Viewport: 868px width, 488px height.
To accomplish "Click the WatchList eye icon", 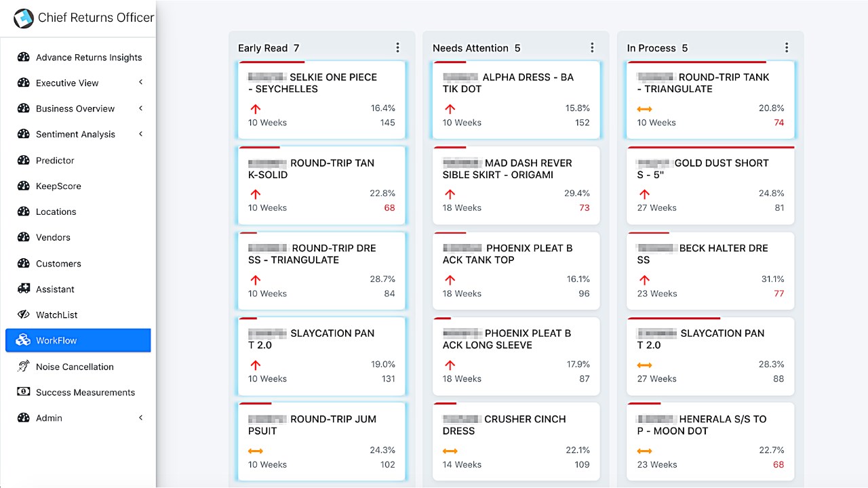I will 24,314.
